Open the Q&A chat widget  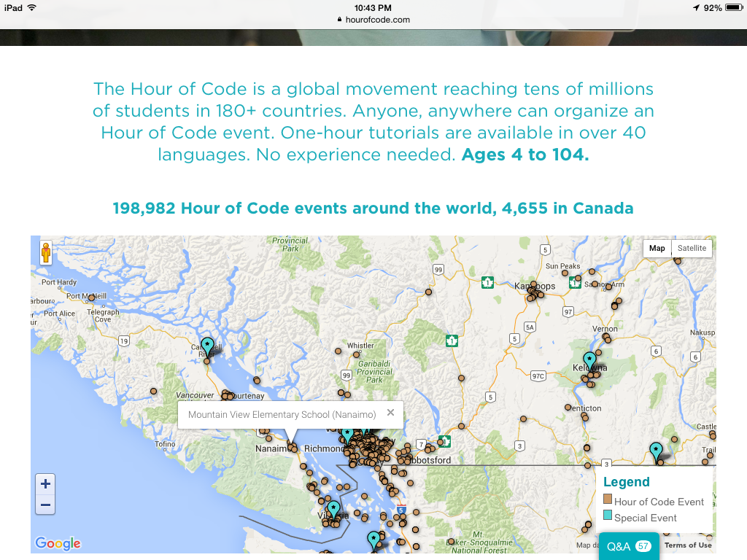[628, 546]
